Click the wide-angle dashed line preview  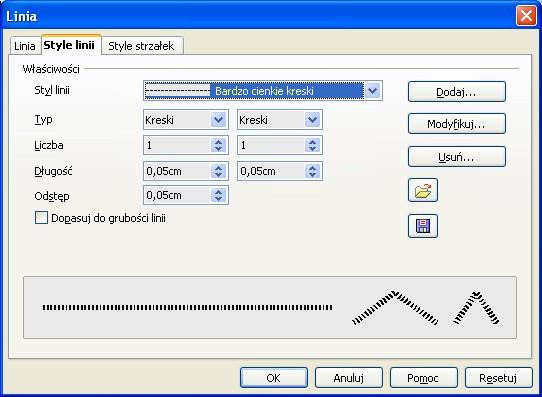click(x=395, y=308)
